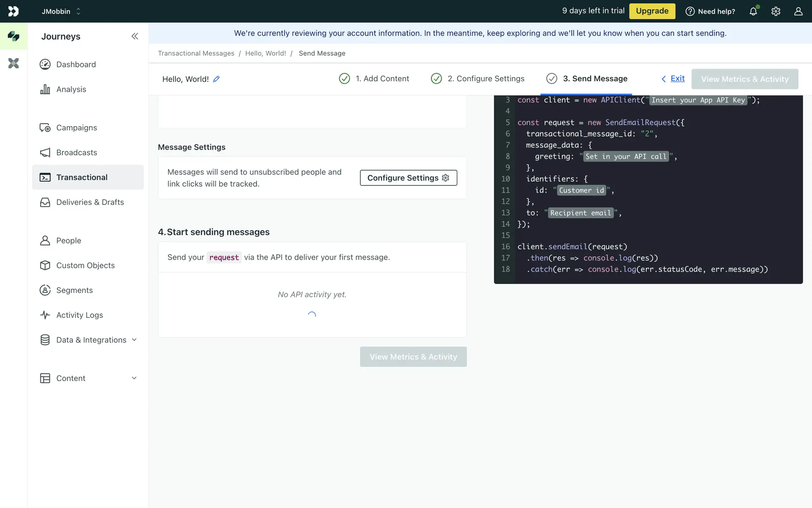Open the notifications bell
Viewport: 812px width, 508px height.
coord(753,11)
